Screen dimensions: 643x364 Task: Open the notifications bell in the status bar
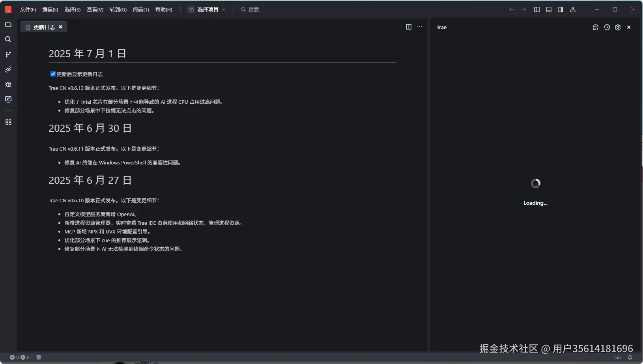click(x=631, y=357)
